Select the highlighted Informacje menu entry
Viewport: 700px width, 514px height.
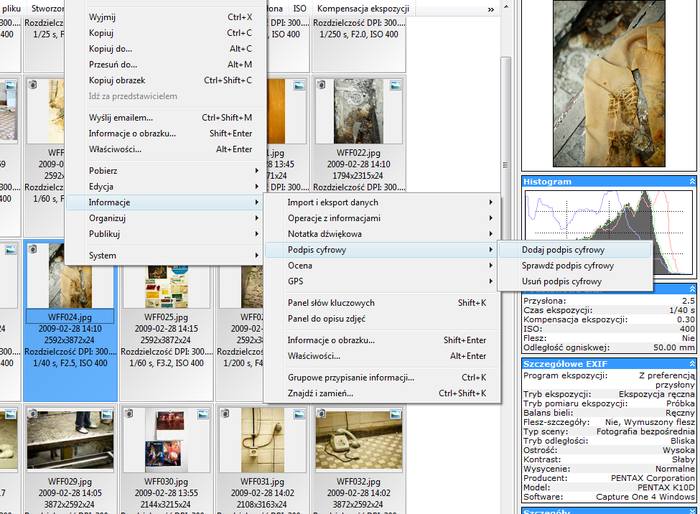166,202
